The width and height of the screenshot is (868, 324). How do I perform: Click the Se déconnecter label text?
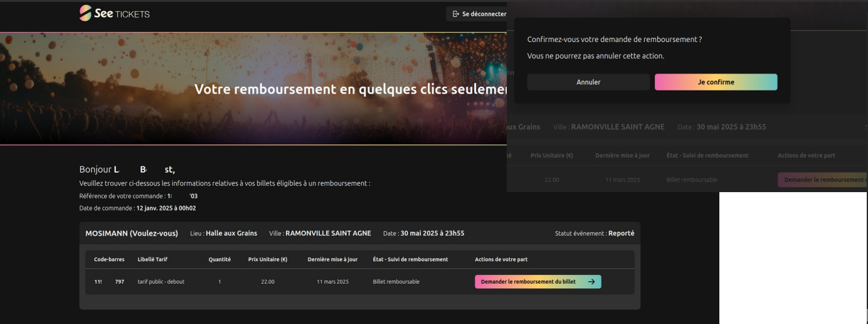(484, 14)
